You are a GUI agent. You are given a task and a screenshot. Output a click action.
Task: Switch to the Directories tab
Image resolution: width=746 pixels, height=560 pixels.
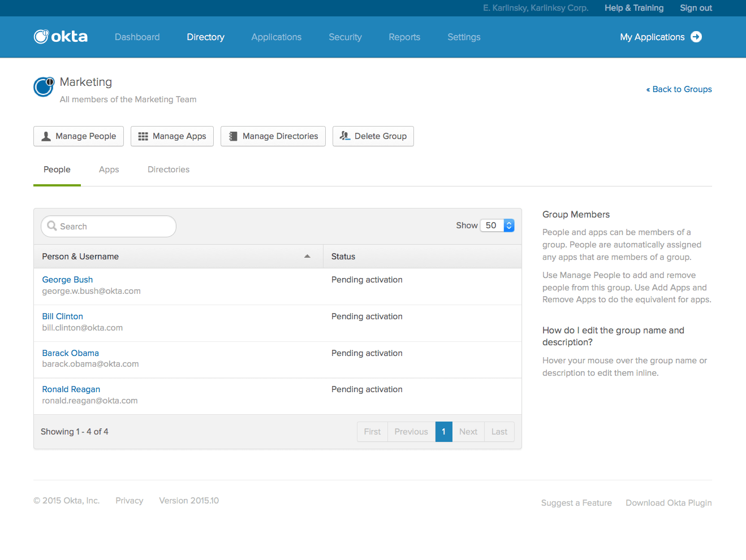point(169,170)
